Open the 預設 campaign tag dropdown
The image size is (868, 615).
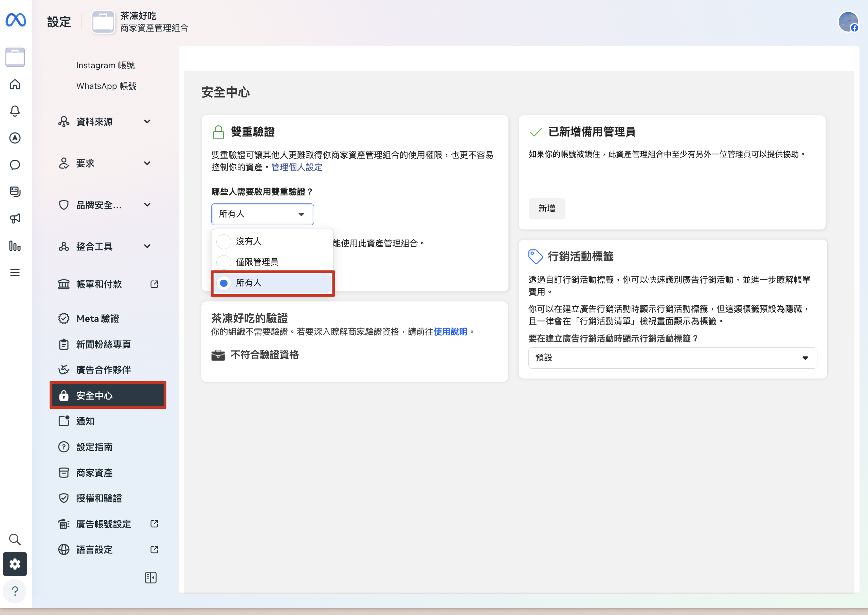pos(672,358)
